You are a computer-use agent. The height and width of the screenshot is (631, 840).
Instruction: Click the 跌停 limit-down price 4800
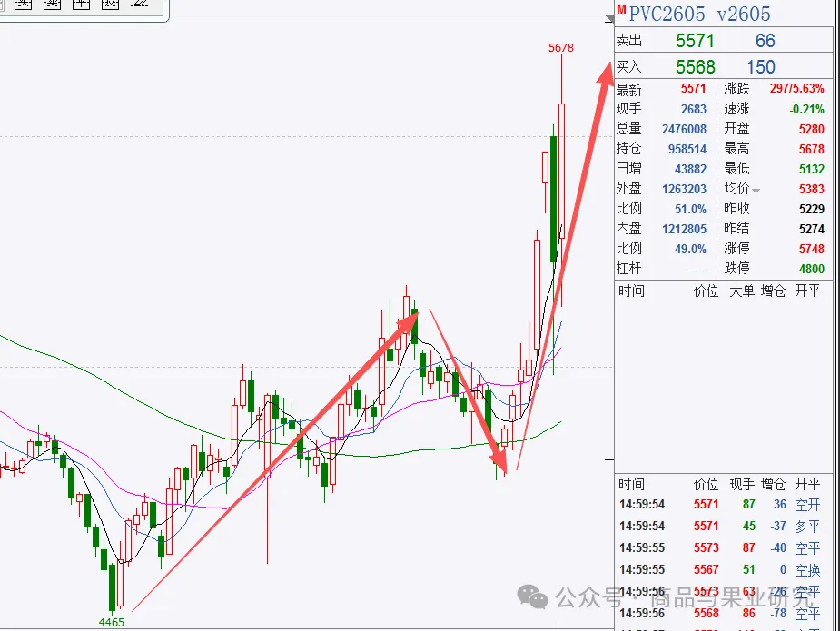coord(811,269)
